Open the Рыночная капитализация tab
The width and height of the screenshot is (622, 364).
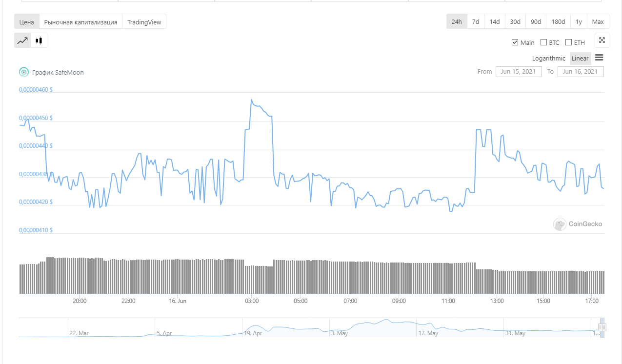tap(80, 22)
